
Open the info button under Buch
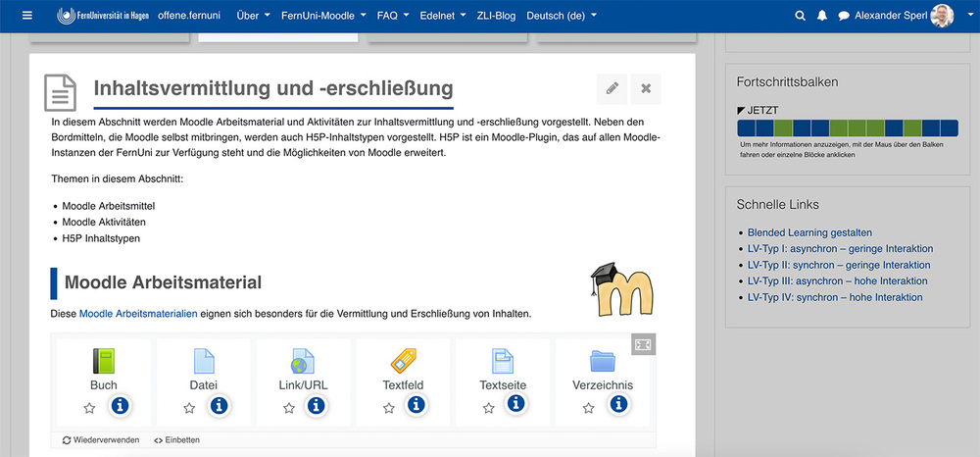120,406
